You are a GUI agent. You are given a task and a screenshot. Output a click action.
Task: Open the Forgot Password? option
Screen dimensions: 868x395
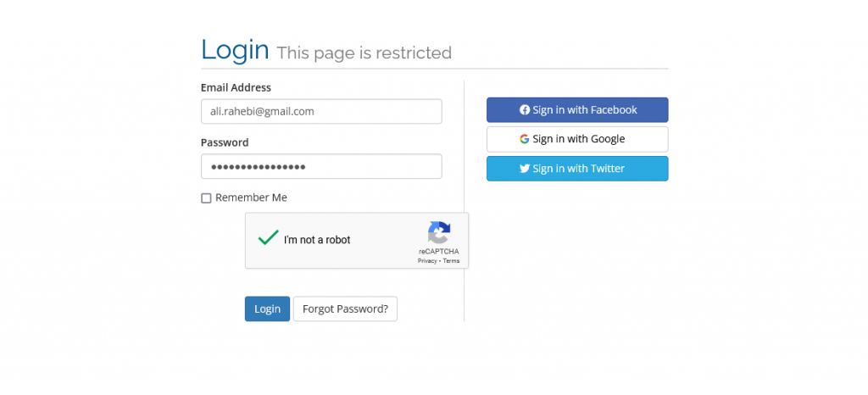(345, 309)
